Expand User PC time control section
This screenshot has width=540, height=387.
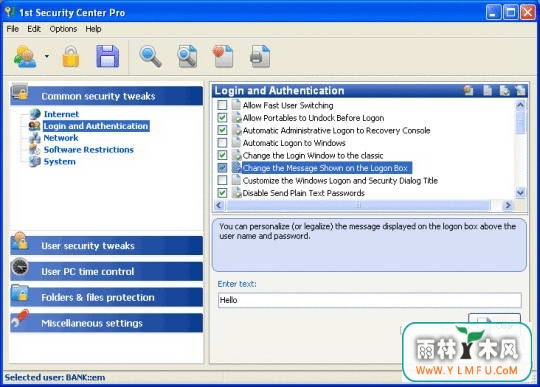click(x=107, y=271)
